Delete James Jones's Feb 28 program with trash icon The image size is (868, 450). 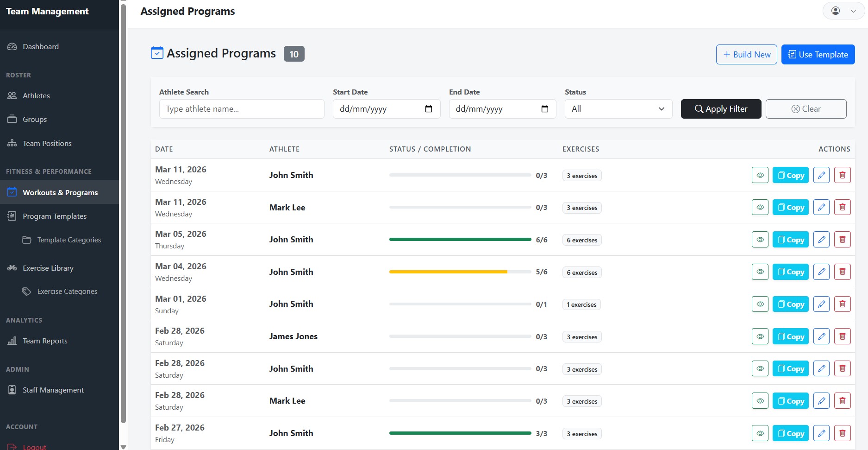pyautogui.click(x=843, y=336)
